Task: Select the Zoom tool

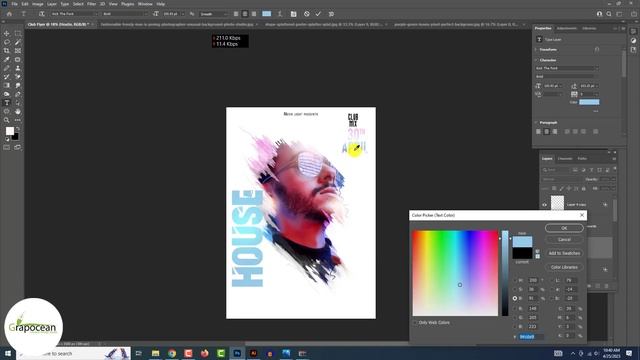Action: [x=7, y=120]
